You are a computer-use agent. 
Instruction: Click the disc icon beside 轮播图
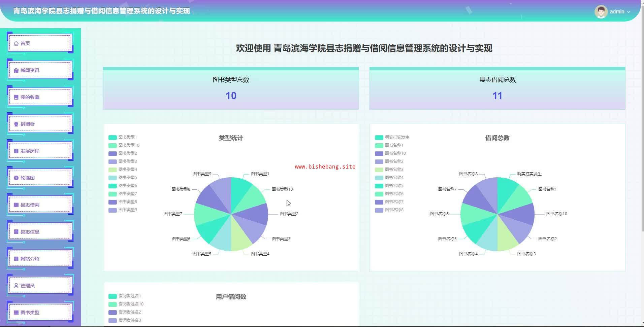coord(16,178)
